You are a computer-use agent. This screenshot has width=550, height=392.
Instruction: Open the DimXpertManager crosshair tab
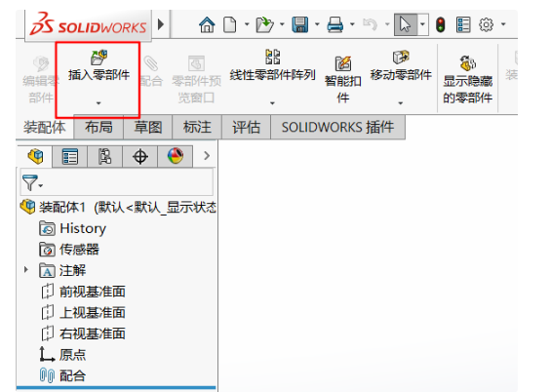tap(140, 156)
